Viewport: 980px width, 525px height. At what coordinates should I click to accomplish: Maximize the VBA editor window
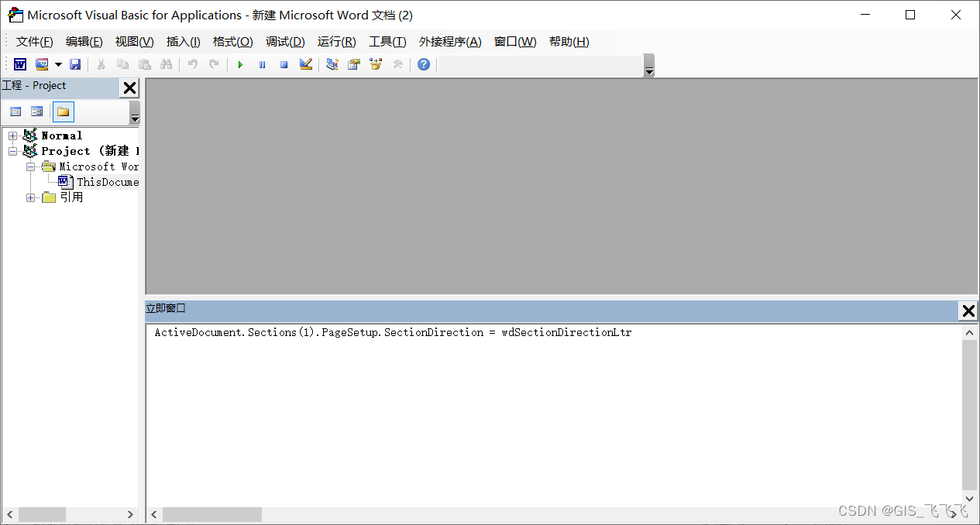pyautogui.click(x=910, y=15)
